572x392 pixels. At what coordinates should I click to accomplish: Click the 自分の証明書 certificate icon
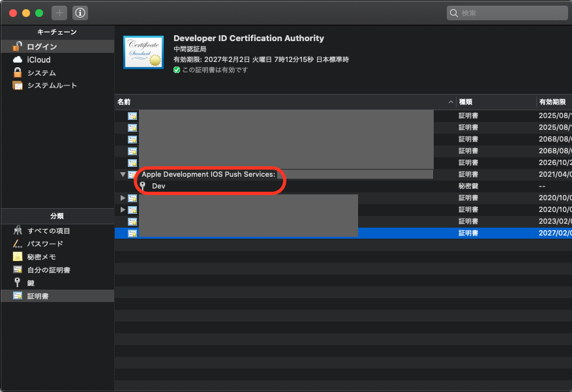[x=18, y=269]
